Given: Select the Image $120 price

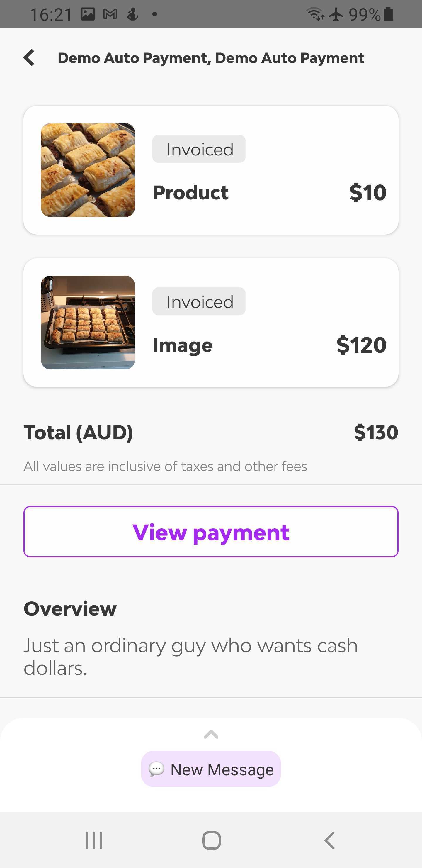Looking at the screenshot, I should tap(361, 345).
